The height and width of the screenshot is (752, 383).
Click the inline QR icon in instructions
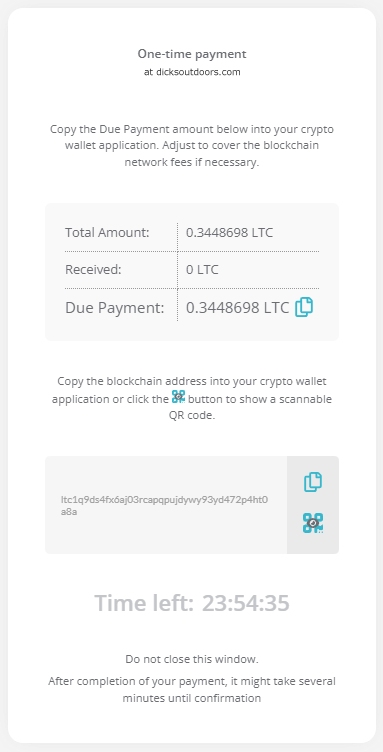pos(178,397)
